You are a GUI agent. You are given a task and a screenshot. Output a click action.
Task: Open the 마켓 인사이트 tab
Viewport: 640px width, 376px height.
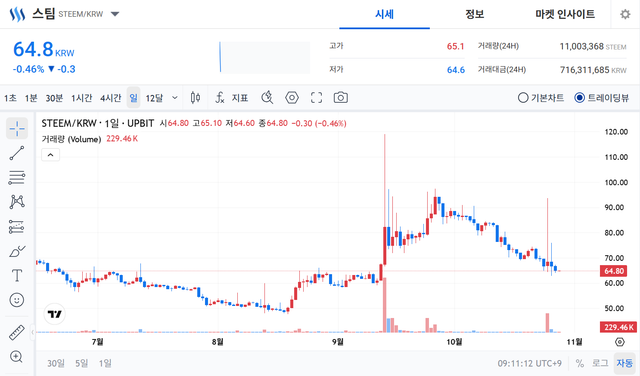(x=565, y=14)
